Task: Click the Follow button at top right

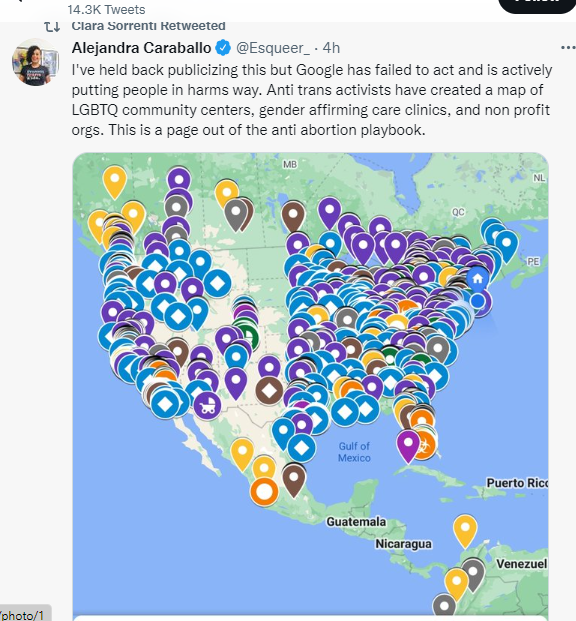Action: coord(537,4)
